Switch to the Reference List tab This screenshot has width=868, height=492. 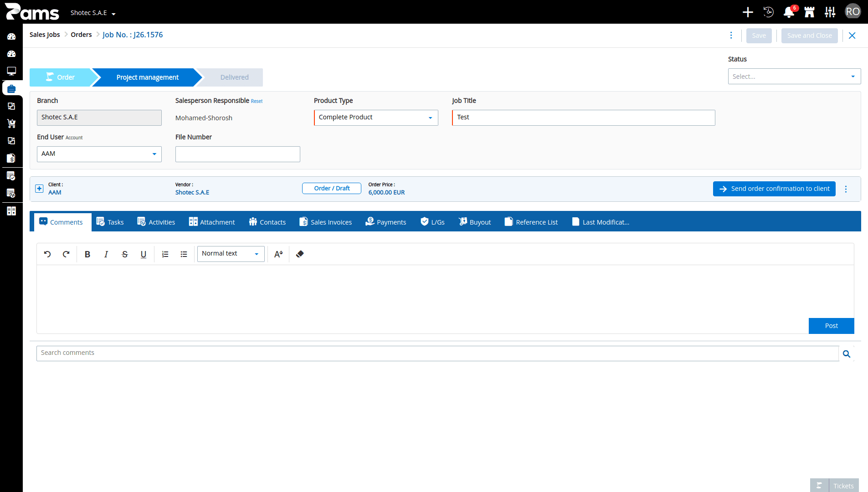click(531, 222)
